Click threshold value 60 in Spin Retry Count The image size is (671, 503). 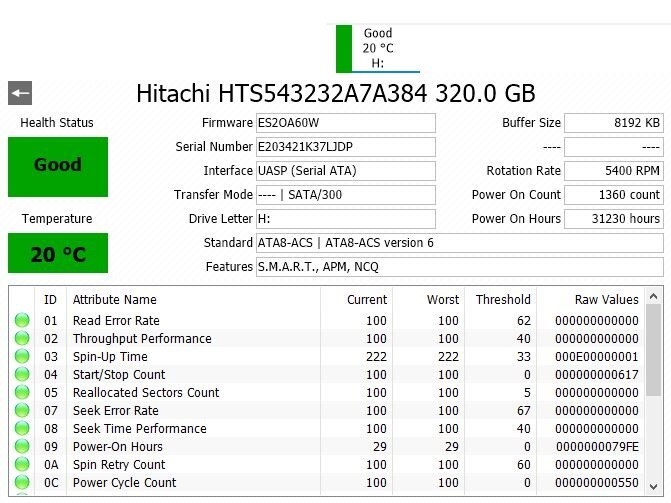pyautogui.click(x=524, y=464)
